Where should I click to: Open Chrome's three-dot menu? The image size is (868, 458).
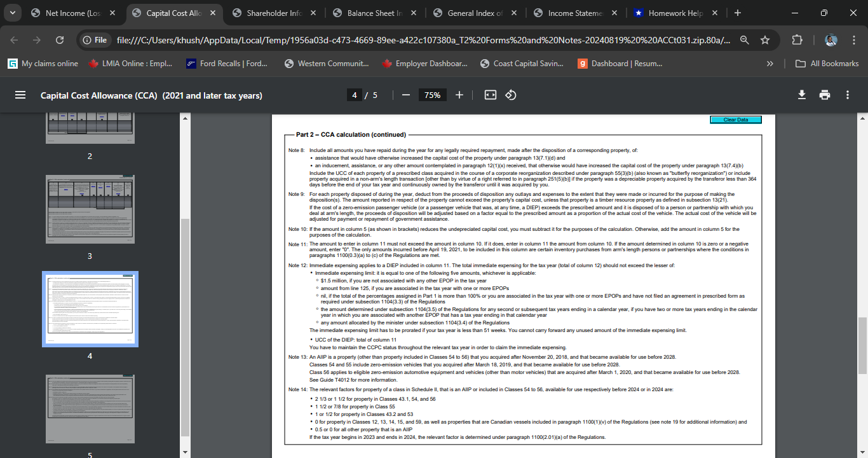pyautogui.click(x=853, y=40)
